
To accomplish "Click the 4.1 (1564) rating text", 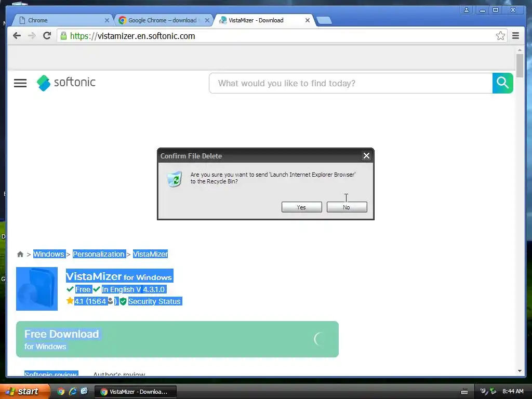I will coord(96,301).
